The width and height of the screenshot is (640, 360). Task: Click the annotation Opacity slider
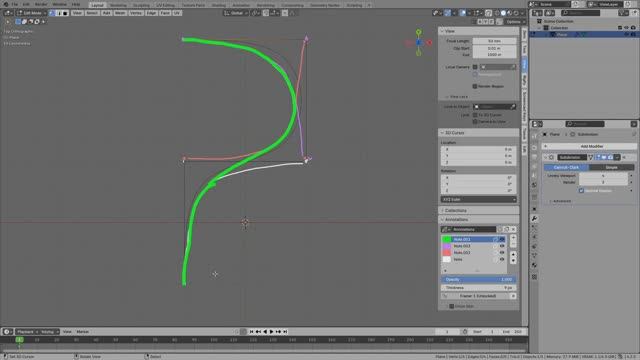(x=478, y=280)
